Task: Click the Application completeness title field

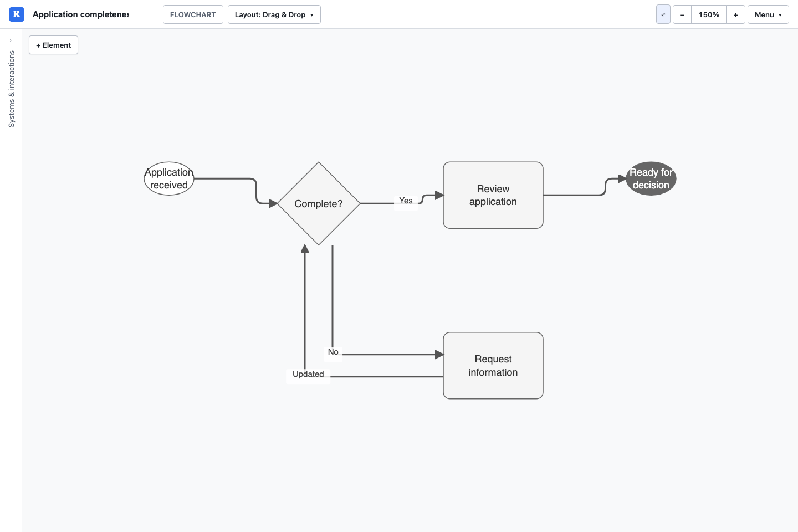Action: [x=81, y=14]
